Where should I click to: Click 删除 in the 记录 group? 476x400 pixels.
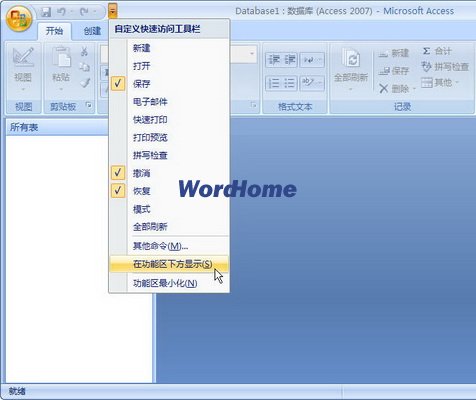coord(394,88)
